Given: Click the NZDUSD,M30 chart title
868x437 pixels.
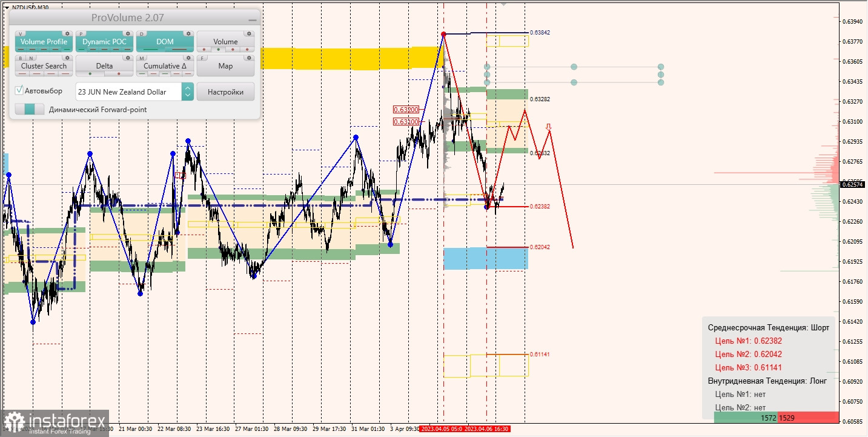Looking at the screenshot, I should [30, 7].
